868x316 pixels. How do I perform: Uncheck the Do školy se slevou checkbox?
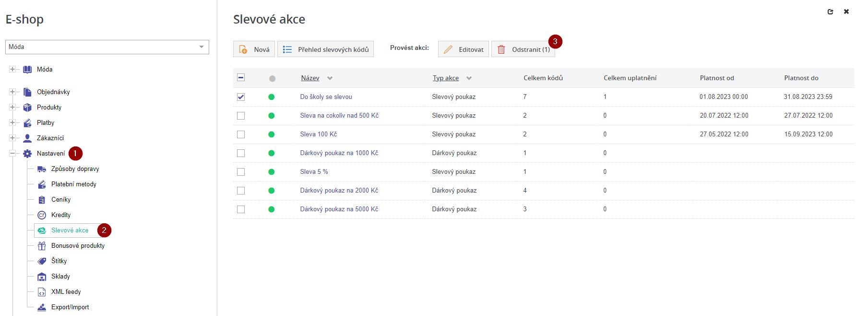click(241, 97)
